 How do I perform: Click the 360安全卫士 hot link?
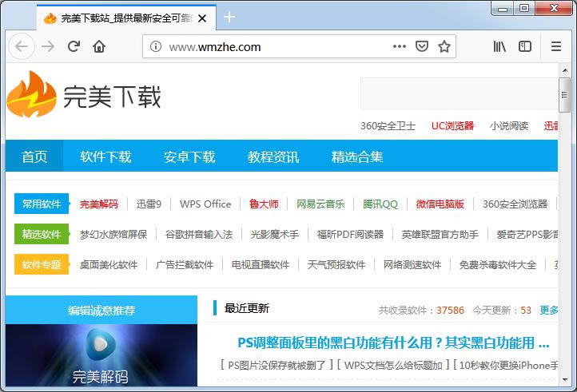click(x=388, y=126)
